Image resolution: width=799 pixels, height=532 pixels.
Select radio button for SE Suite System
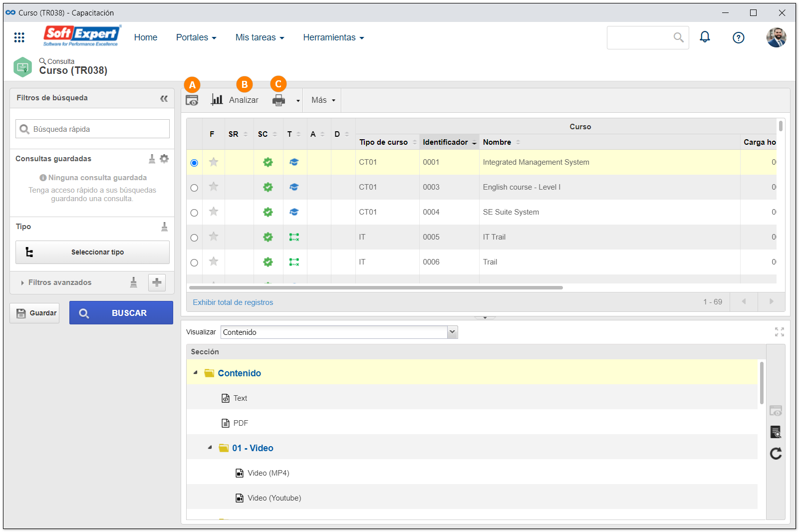coord(194,213)
